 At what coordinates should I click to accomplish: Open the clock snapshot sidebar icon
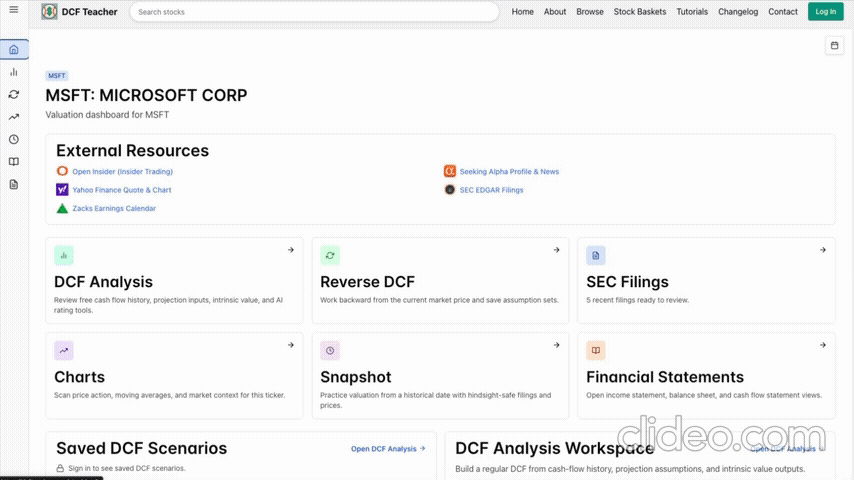[14, 139]
